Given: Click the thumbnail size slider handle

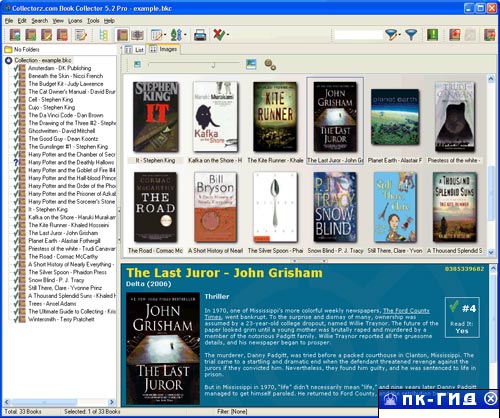Looking at the screenshot, I should 213,65.
